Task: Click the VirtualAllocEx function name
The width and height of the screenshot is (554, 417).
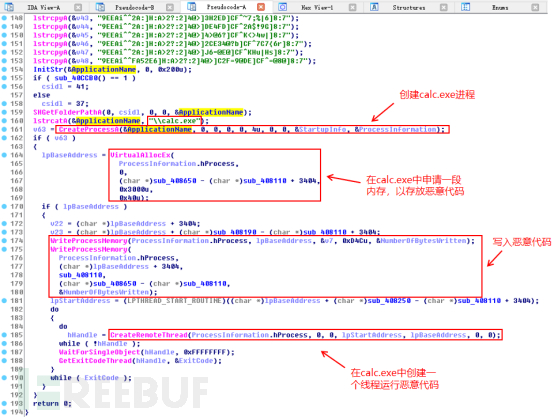Action: click(x=141, y=155)
